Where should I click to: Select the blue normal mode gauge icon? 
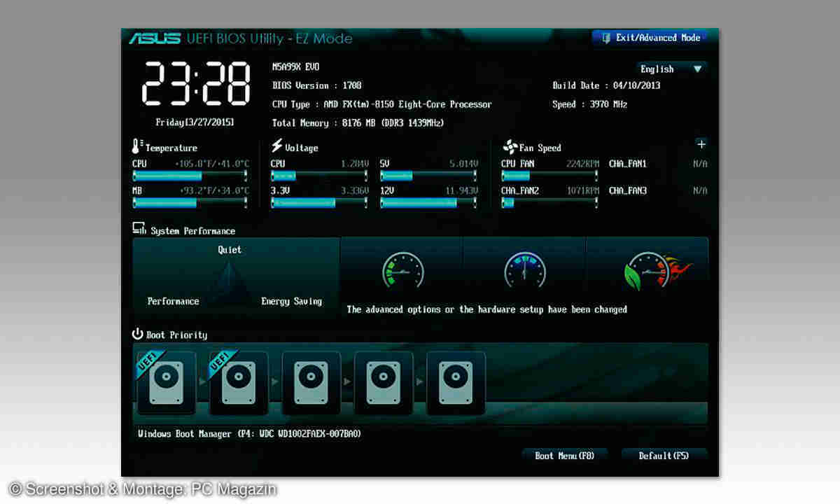[524, 270]
